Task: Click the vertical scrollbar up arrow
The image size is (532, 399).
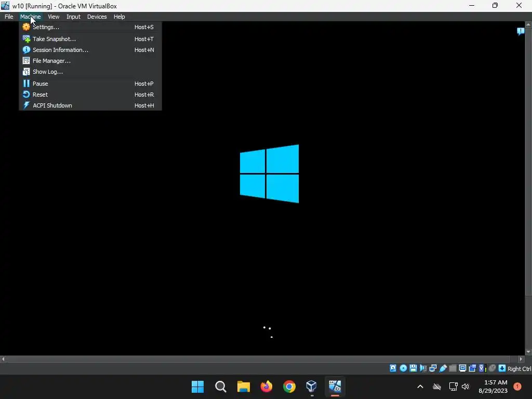Action: click(x=528, y=25)
